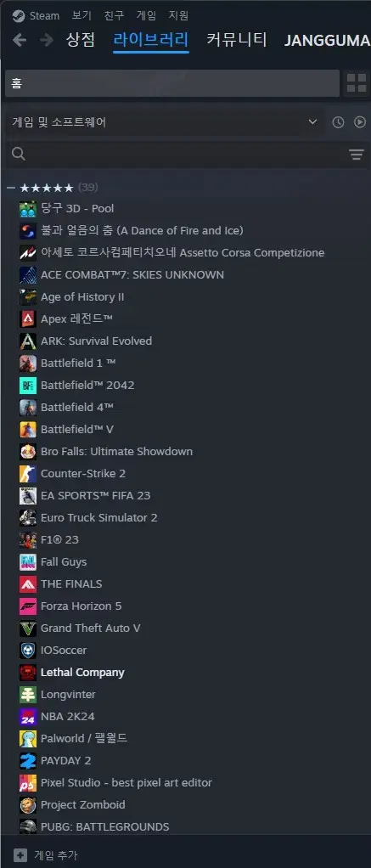Toggle sort by recent activity clock icon

338,122
